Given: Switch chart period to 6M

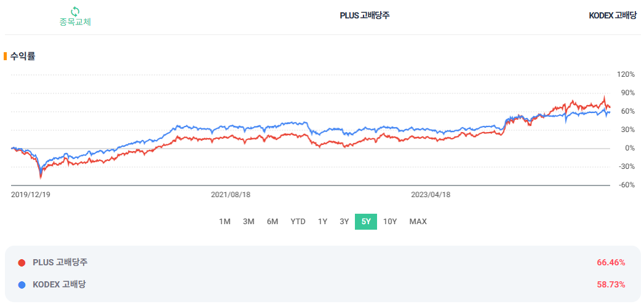Looking at the screenshot, I should (x=272, y=222).
